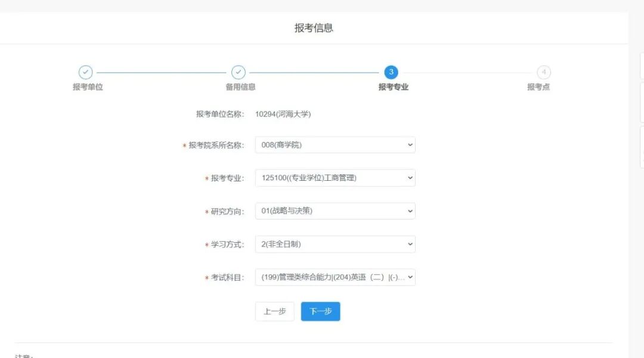Expand the 学习方式 combo box showing 2(非全日制)

coord(335,243)
